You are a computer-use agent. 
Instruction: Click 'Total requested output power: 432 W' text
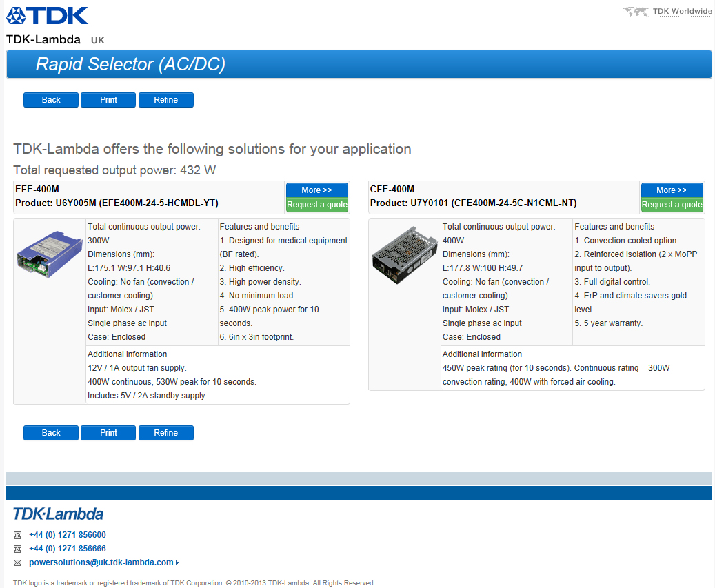[x=114, y=170]
